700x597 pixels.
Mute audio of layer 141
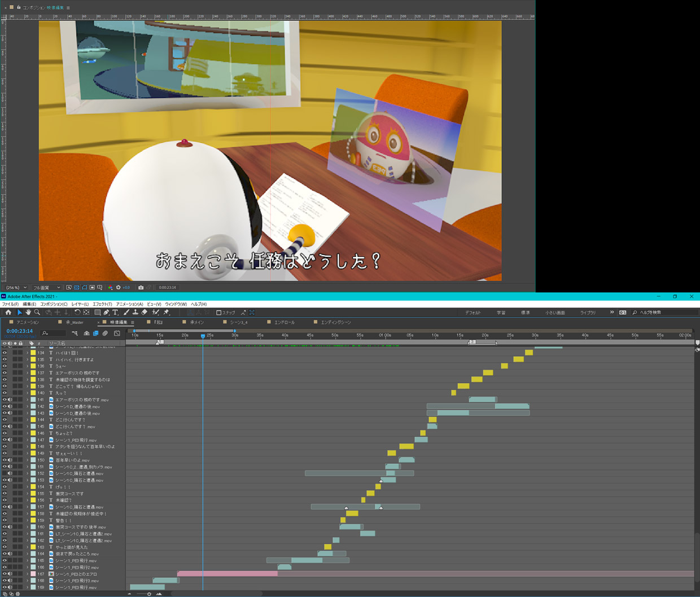pyautogui.click(x=10, y=400)
